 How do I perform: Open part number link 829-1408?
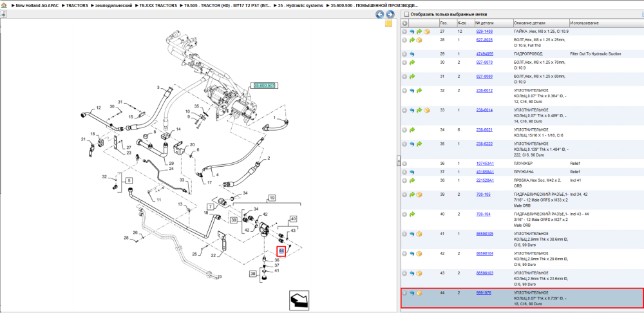[x=484, y=32]
